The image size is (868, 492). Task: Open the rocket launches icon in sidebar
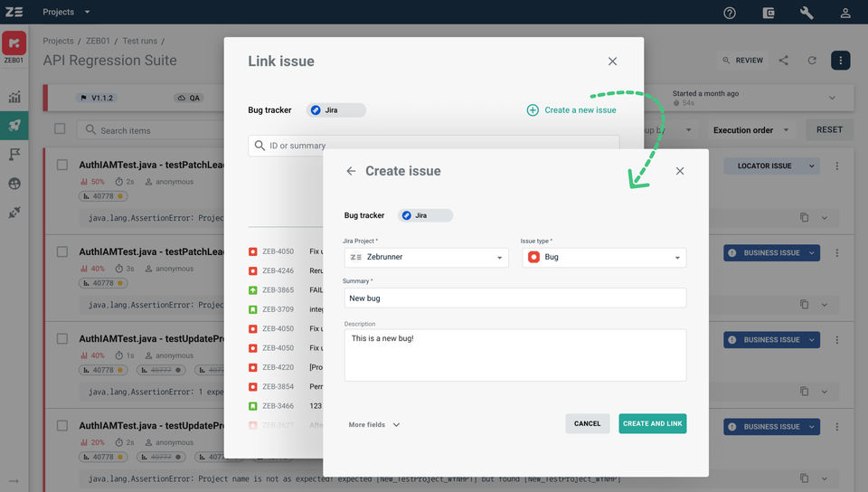(14, 125)
